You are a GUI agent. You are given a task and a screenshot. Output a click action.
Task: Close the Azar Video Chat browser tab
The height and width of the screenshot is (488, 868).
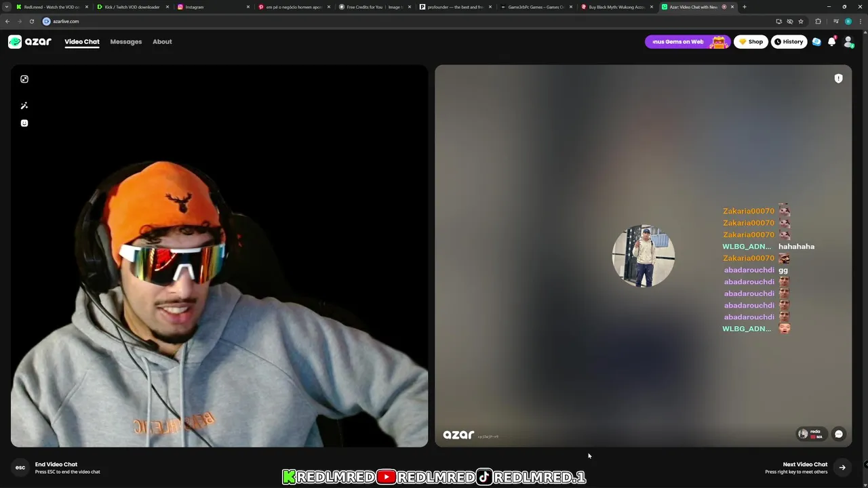click(732, 7)
